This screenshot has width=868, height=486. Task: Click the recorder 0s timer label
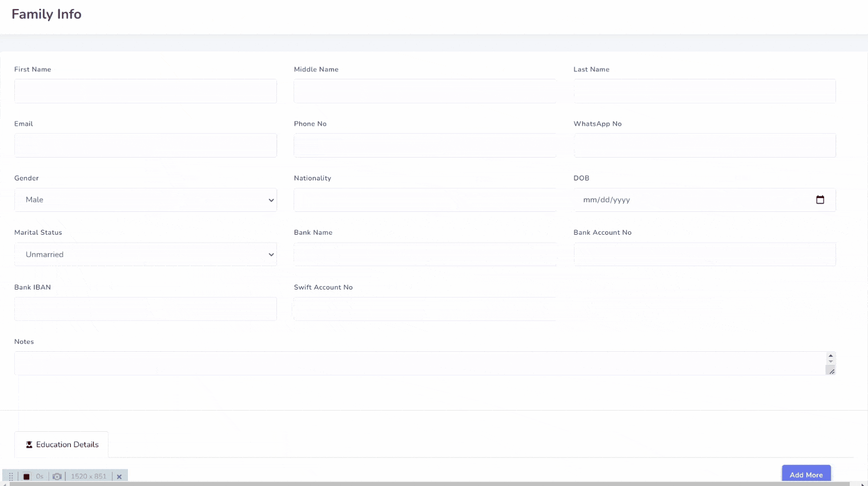(x=40, y=476)
